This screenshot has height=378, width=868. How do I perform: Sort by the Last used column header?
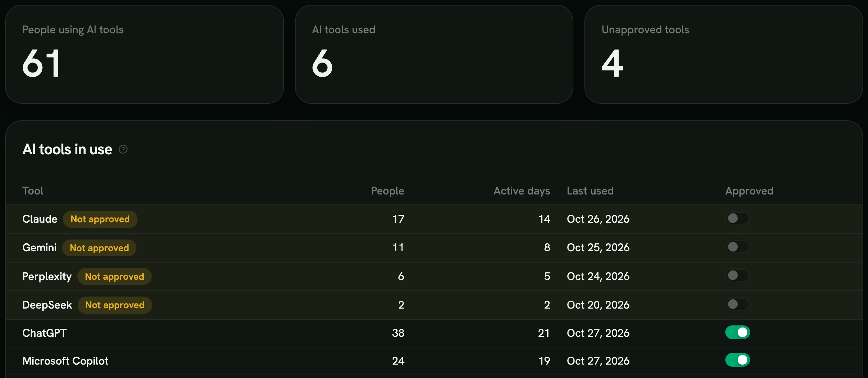(590, 191)
